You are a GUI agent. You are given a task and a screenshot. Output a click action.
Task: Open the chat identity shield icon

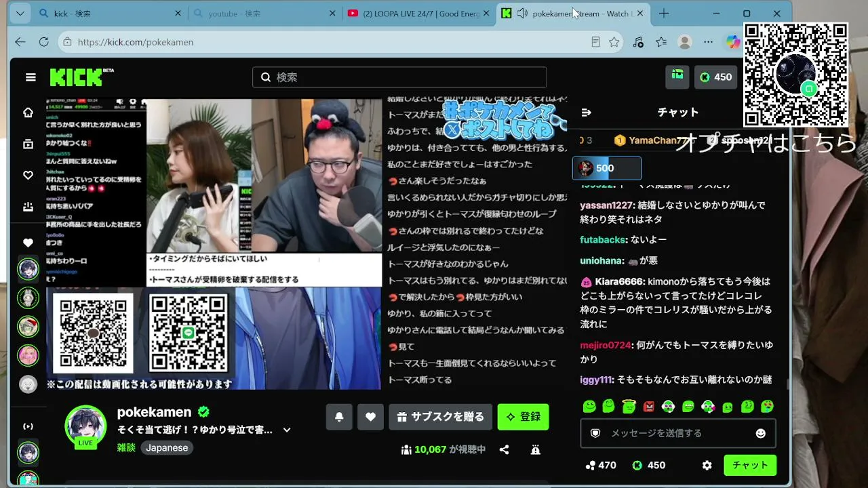tap(595, 433)
